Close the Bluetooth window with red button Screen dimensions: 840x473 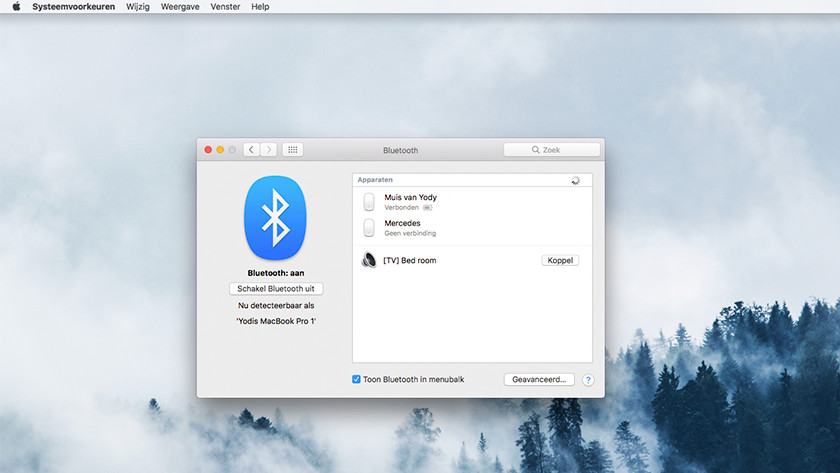(x=208, y=149)
